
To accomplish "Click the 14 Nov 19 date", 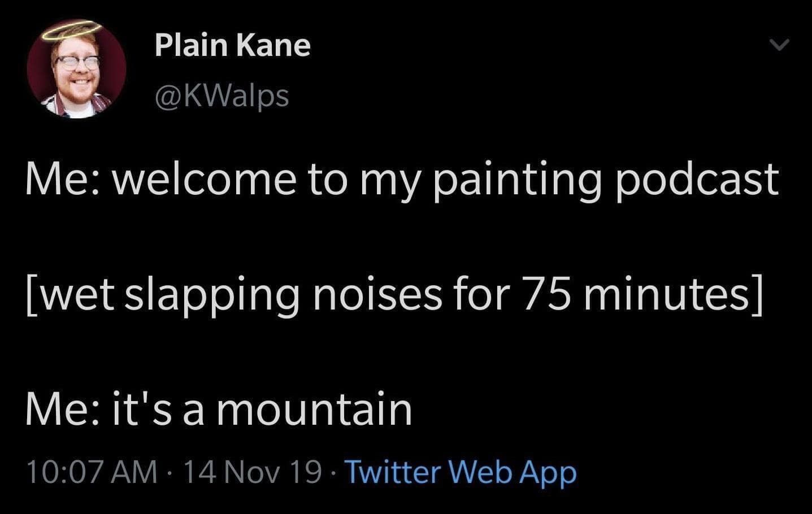I will pos(252,472).
